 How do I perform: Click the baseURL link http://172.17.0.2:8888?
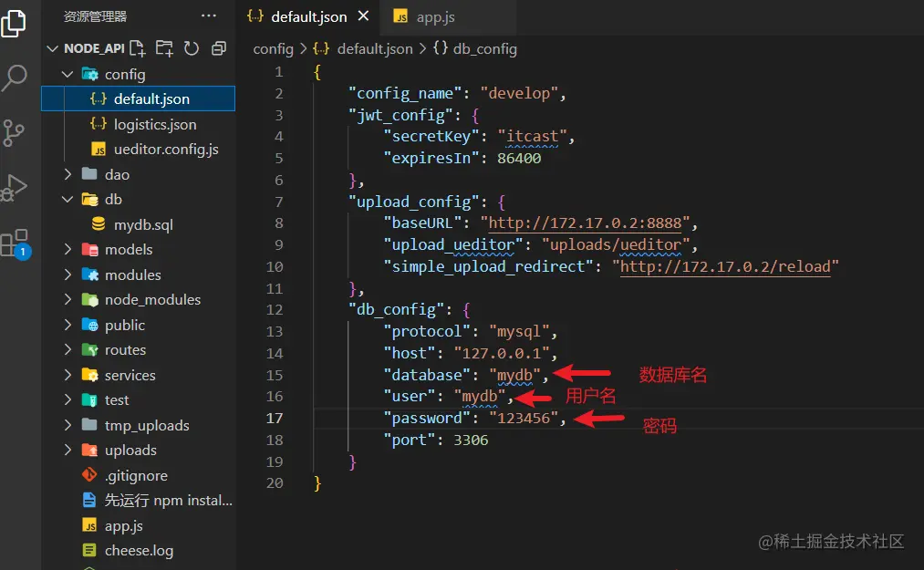pyautogui.click(x=585, y=223)
